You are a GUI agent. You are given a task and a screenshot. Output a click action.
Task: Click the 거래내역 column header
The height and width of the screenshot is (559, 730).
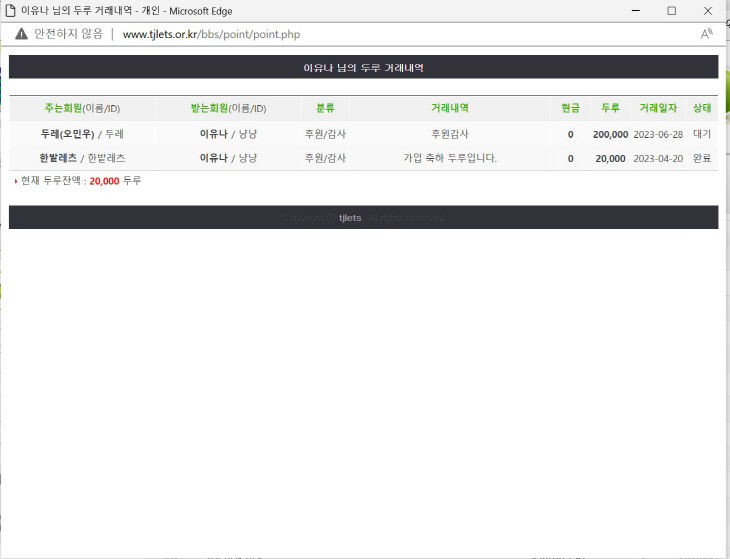pyautogui.click(x=449, y=108)
